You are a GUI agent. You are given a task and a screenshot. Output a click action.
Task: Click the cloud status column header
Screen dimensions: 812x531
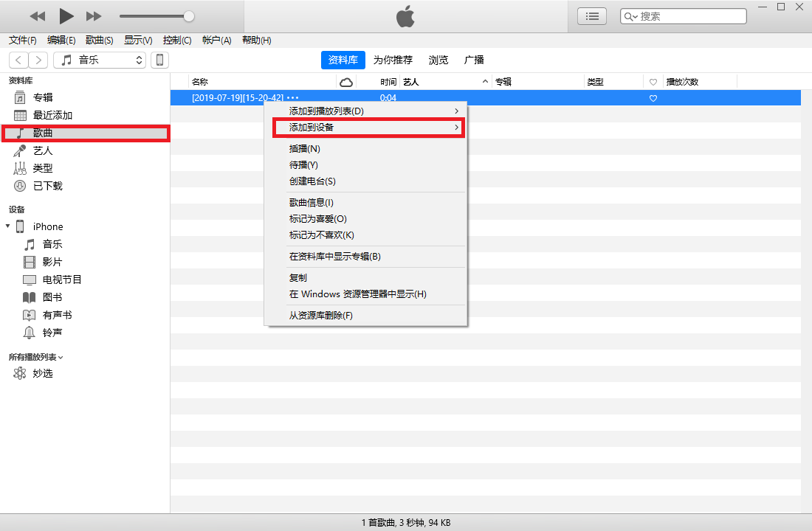345,82
